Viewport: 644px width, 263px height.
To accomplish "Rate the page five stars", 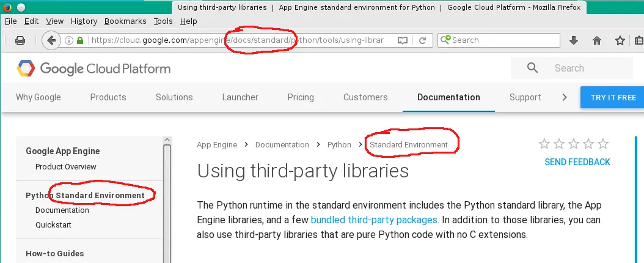I will click(x=603, y=144).
